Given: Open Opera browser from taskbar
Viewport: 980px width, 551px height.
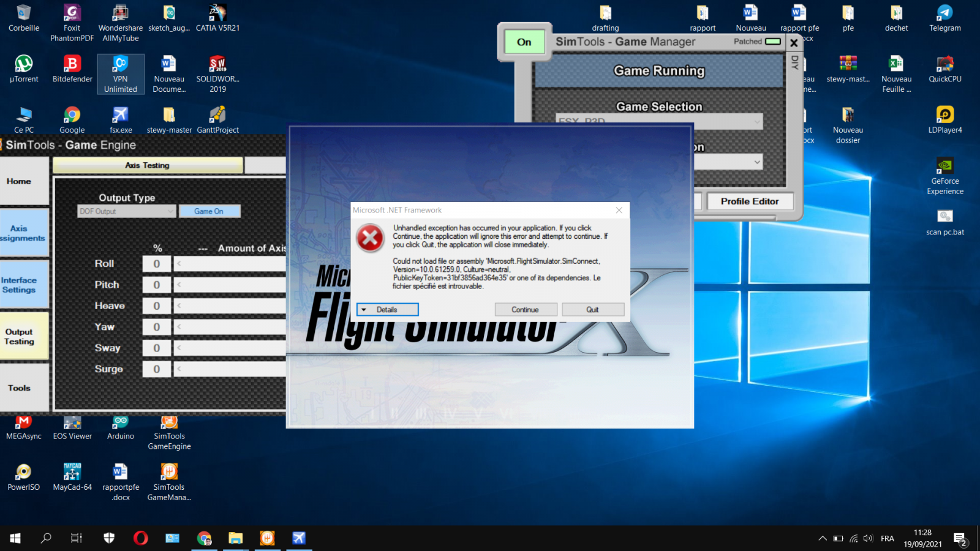Looking at the screenshot, I should pos(141,538).
